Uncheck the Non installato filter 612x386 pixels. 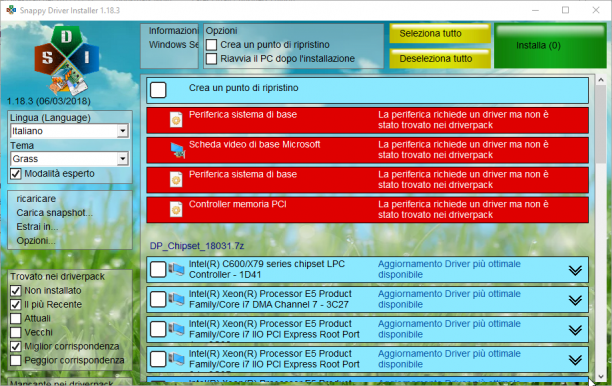16,290
